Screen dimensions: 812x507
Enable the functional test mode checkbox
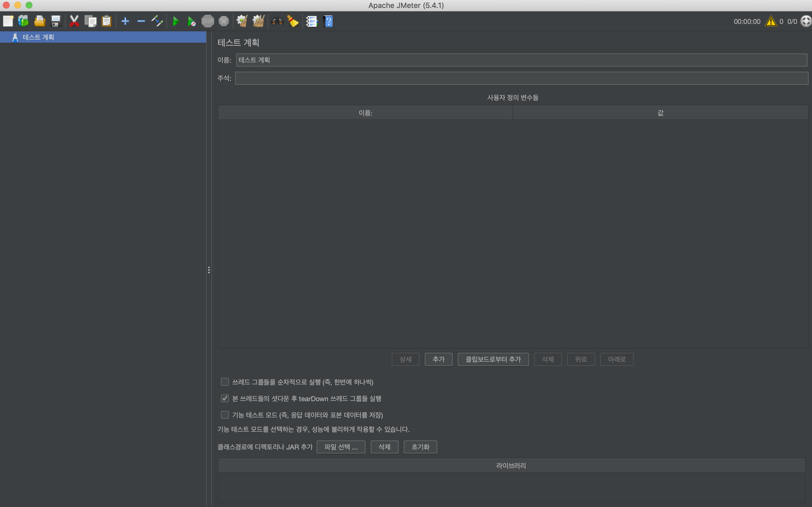coord(225,415)
